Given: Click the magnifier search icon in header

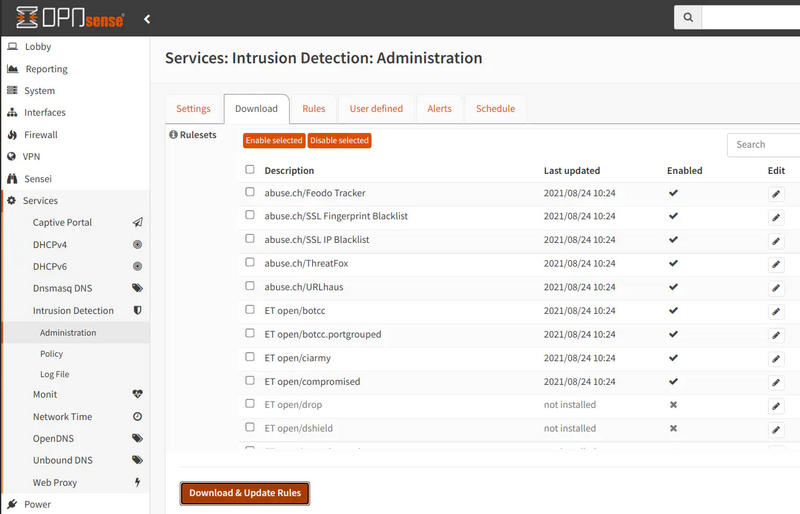Looking at the screenshot, I should tap(688, 17).
